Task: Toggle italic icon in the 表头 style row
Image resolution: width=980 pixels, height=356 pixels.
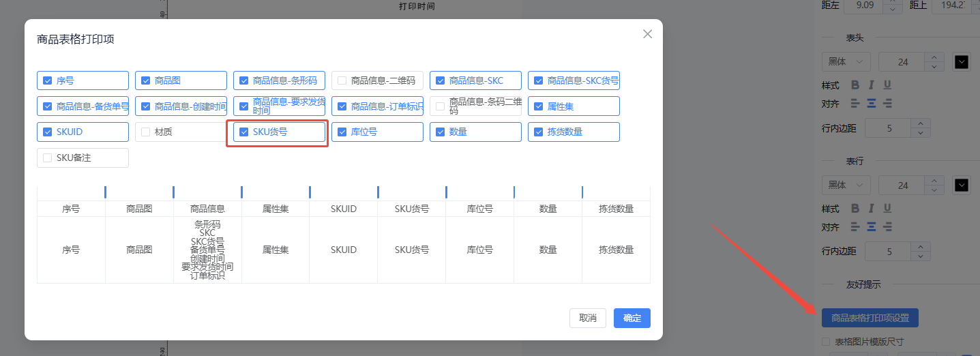Action: (871, 85)
